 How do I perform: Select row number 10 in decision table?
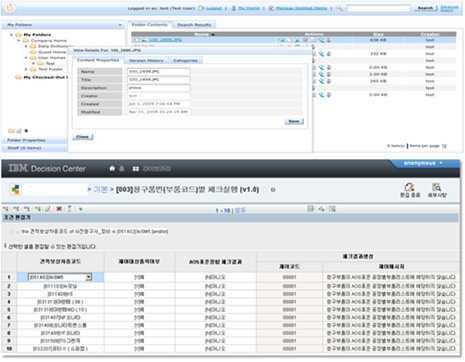9,349
